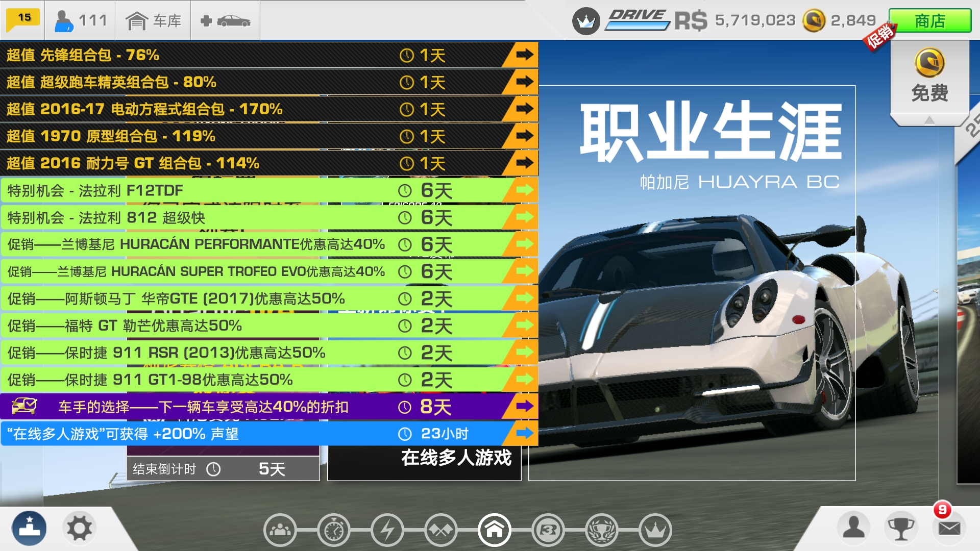The image size is (980, 551).
Task: Open the level 15 chat bubble badge
Action: click(22, 20)
